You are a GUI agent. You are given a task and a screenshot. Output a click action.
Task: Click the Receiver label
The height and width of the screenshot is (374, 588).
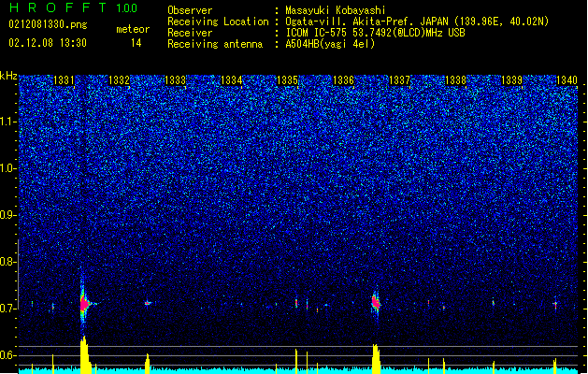coord(190,33)
